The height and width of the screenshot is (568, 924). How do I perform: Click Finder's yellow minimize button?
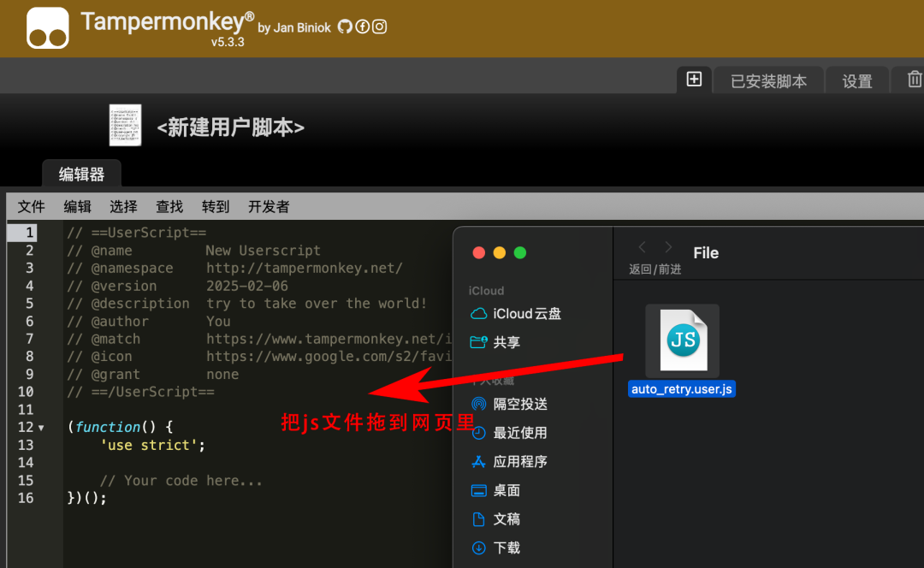pyautogui.click(x=499, y=252)
